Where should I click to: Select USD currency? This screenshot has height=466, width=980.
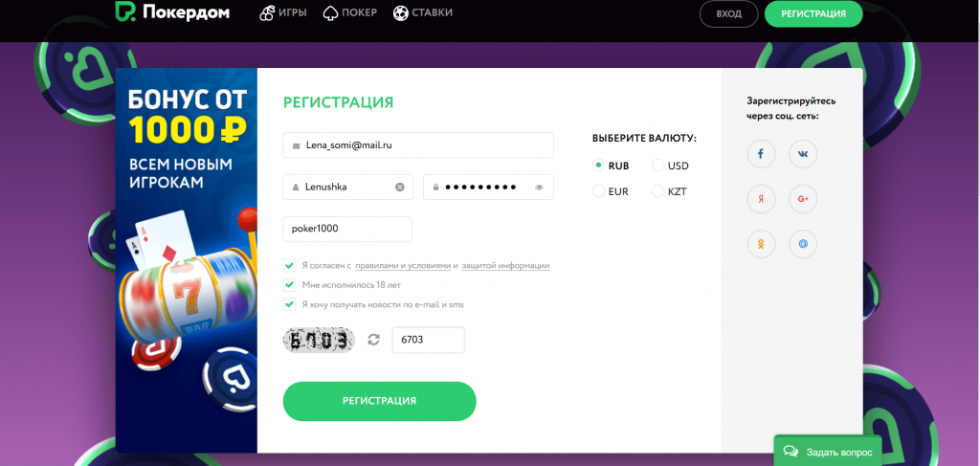(657, 166)
